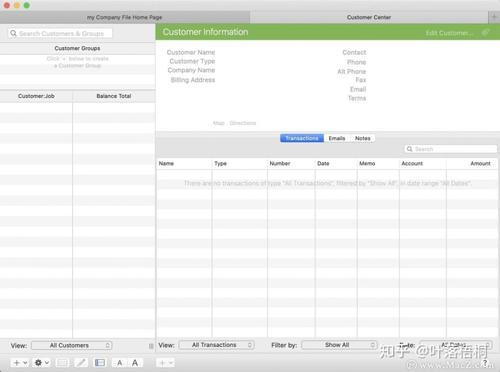Click the green maximize window button
The image size is (500, 372).
click(x=27, y=5)
